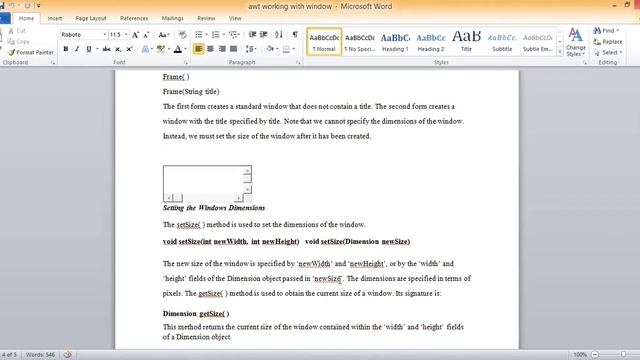Click the Words: 546 status entry
Image resolution: width=640 pixels, height=360 pixels.
(40, 355)
